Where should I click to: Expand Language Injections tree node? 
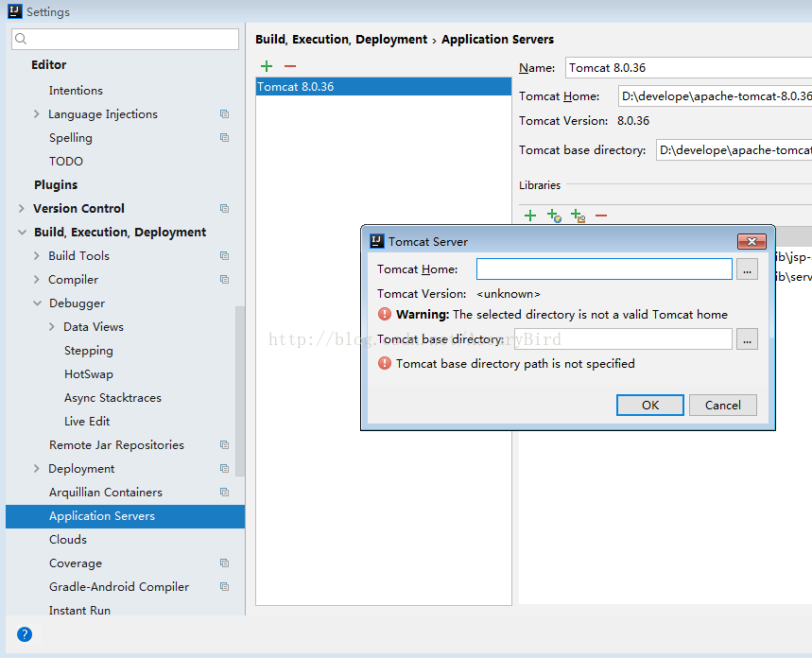(36, 114)
